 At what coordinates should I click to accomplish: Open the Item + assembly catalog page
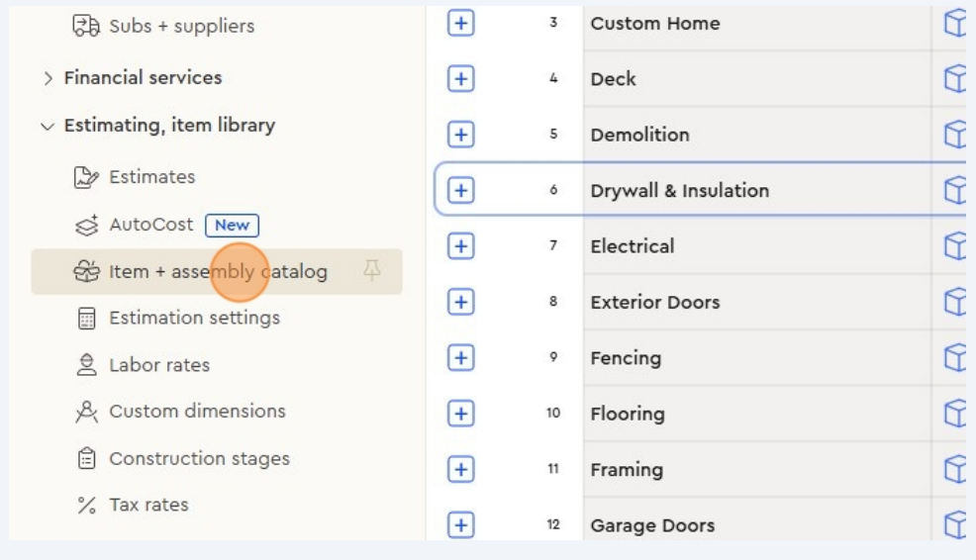(218, 271)
